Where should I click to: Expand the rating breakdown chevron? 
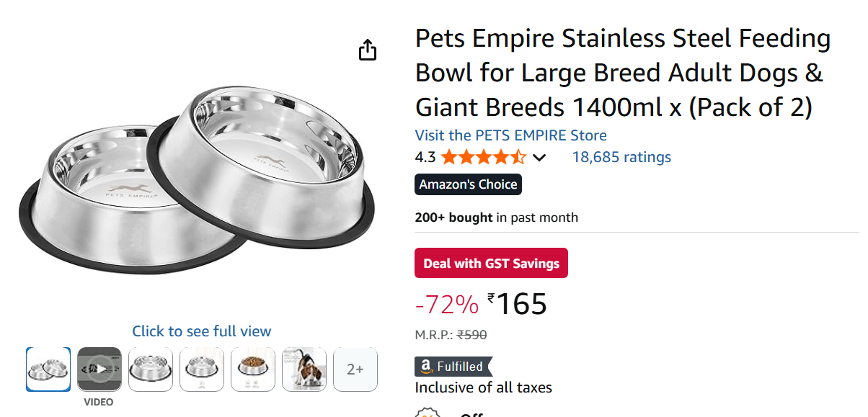539,158
